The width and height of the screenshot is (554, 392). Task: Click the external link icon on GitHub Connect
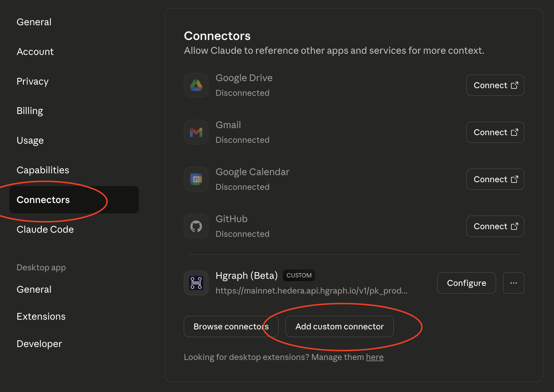pos(515,226)
